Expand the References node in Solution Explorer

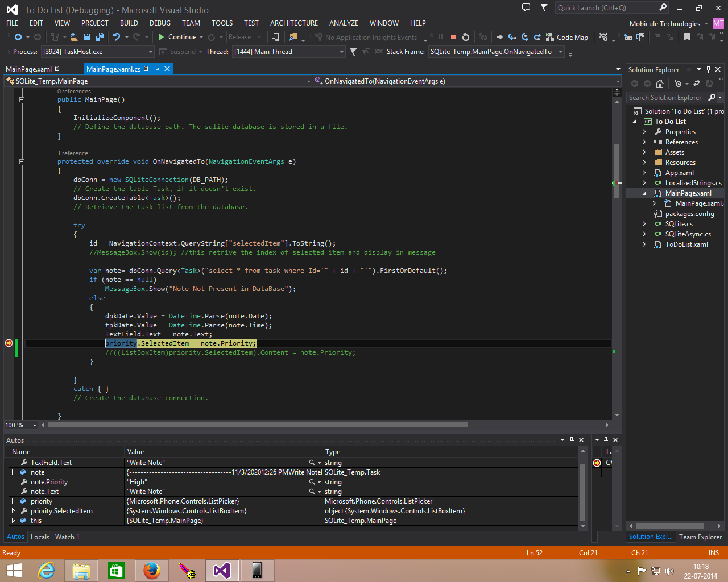(644, 142)
